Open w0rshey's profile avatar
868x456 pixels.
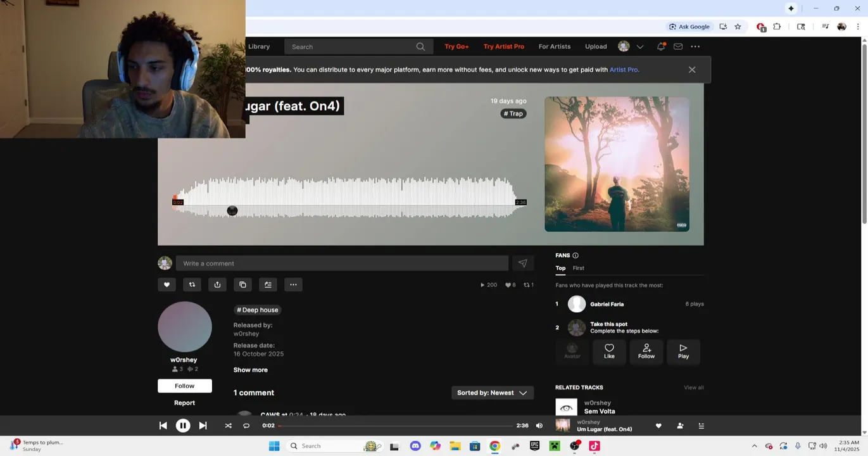(185, 327)
